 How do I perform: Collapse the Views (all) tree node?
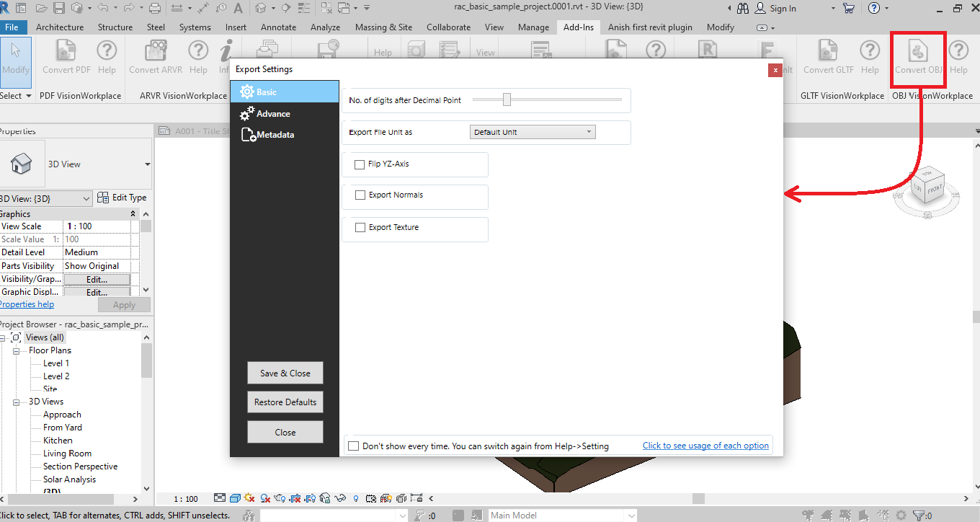pyautogui.click(x=4, y=337)
